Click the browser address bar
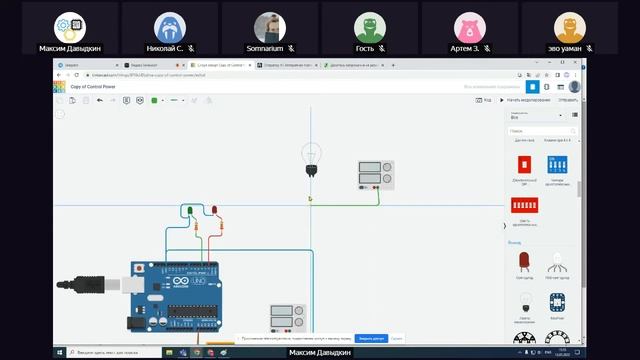The width and height of the screenshot is (640, 360). tap(298, 75)
